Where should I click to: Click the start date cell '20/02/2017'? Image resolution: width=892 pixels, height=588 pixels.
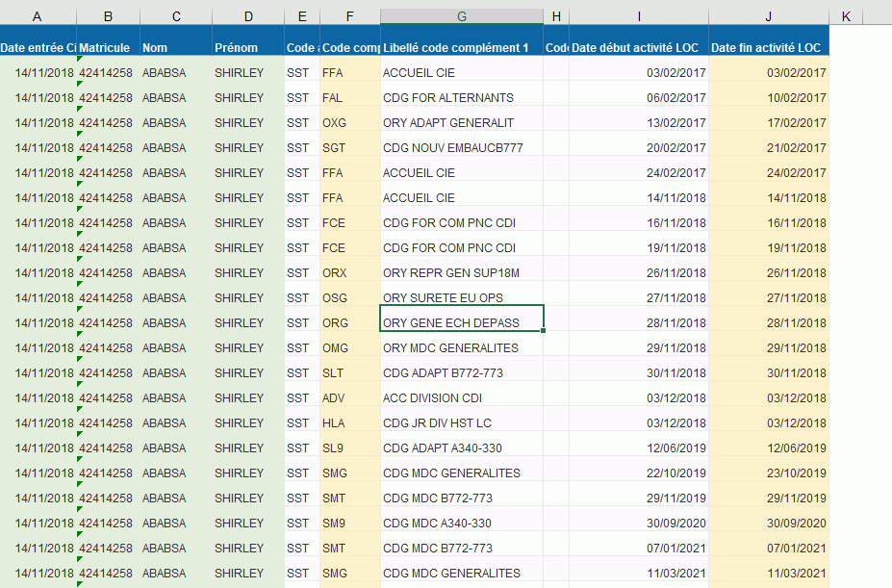(x=639, y=147)
